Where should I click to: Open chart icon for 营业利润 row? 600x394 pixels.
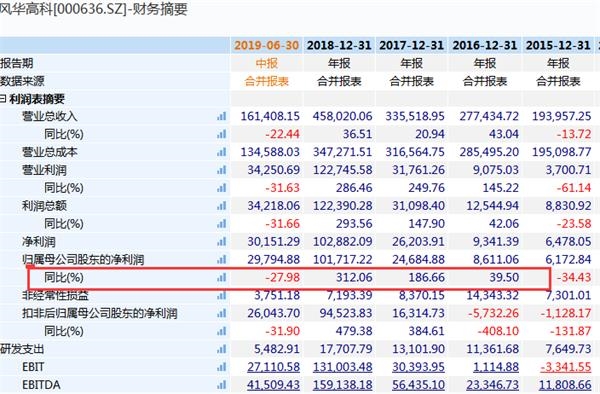tap(222, 170)
